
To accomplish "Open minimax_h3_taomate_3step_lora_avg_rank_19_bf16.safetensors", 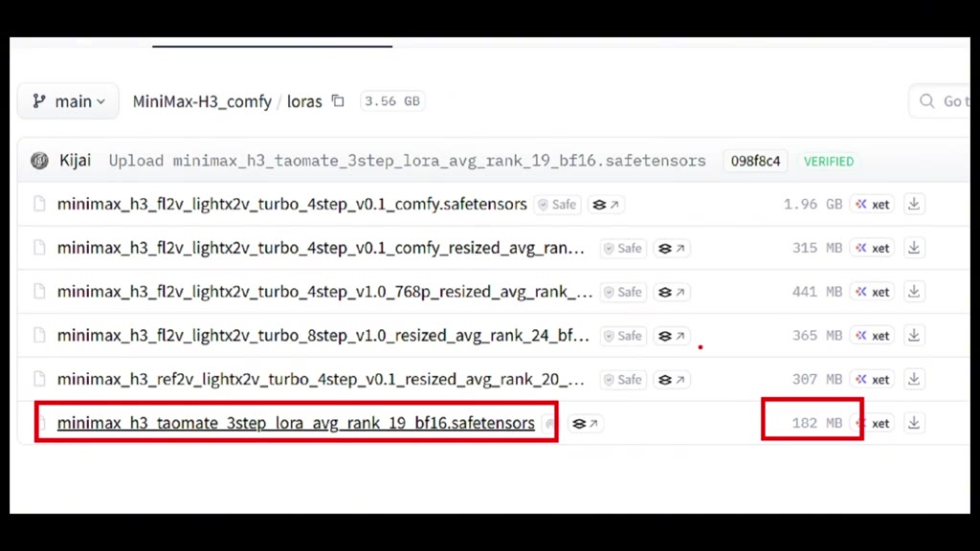I will tap(296, 423).
